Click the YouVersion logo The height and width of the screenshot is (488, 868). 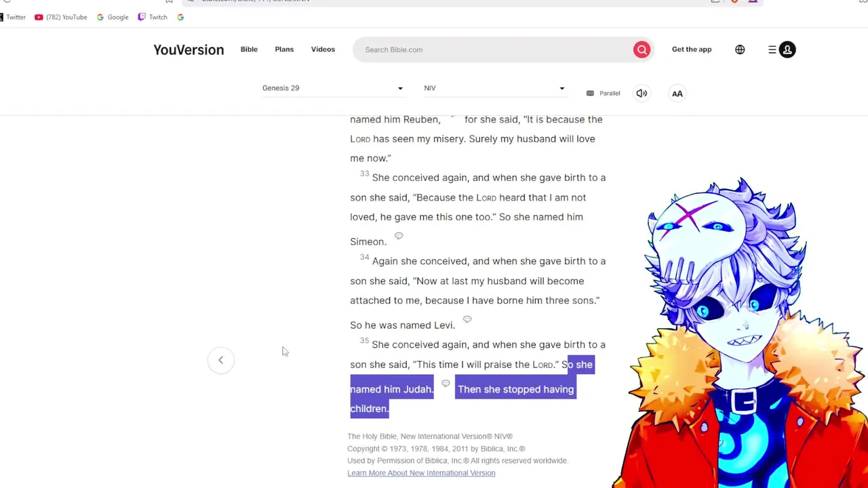(189, 49)
